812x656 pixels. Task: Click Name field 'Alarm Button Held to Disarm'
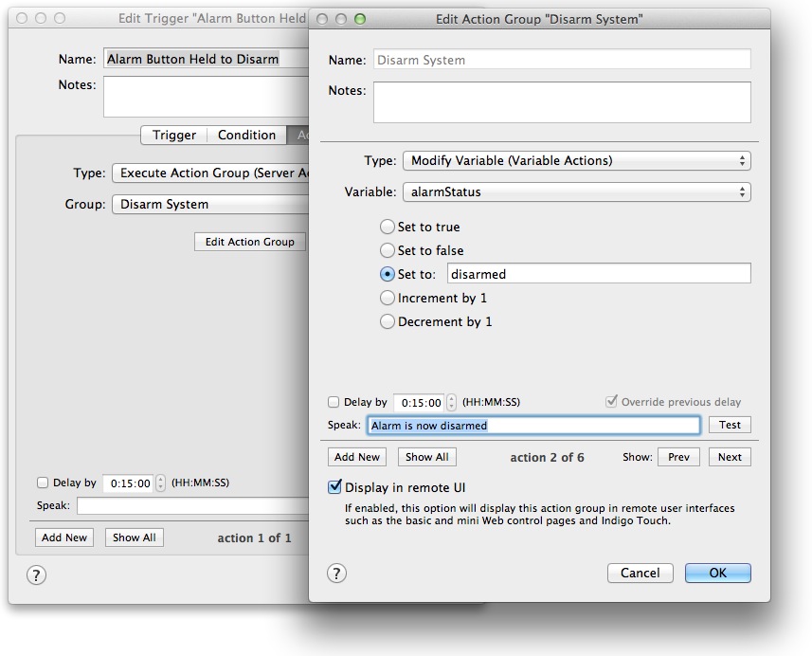207,59
